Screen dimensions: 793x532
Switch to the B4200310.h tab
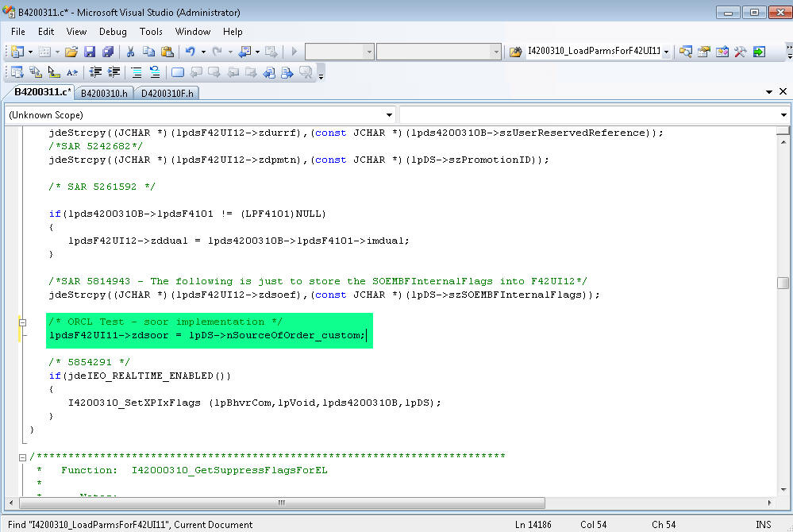click(104, 93)
